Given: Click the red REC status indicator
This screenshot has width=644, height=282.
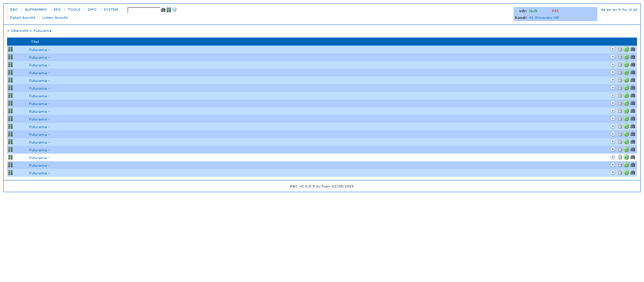Looking at the screenshot, I should [555, 11].
